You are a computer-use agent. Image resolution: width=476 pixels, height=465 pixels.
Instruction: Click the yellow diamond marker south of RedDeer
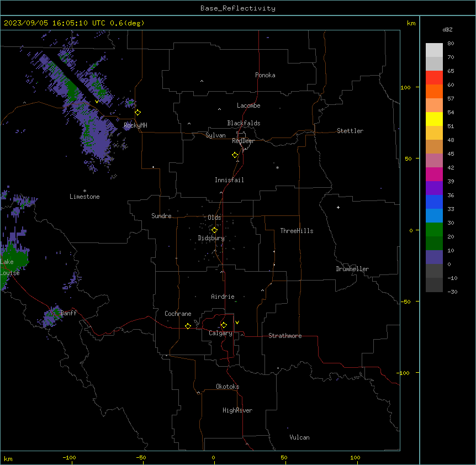tap(235, 155)
